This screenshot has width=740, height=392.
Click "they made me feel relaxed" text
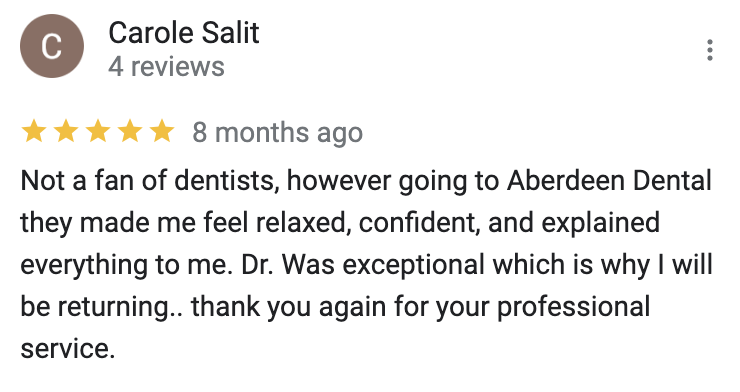(x=182, y=222)
